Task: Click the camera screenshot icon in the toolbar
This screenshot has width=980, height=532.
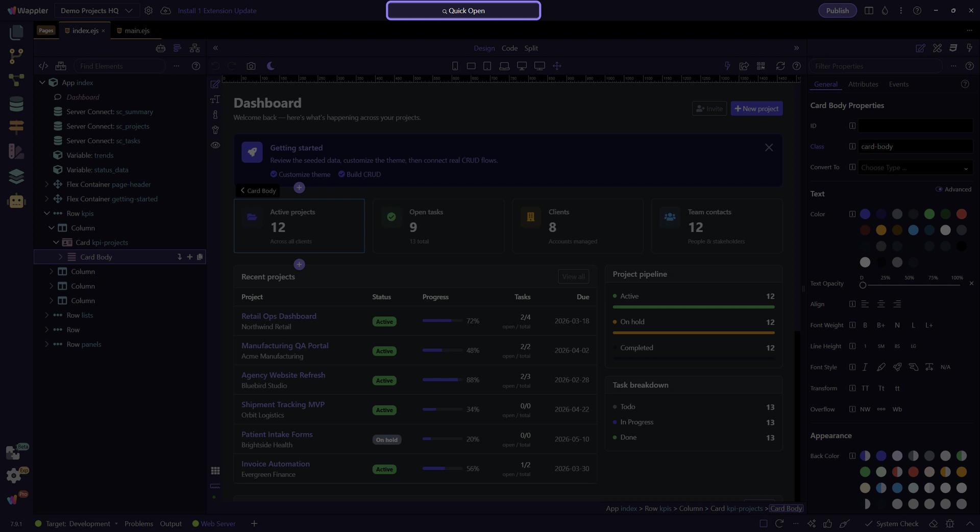Action: point(251,66)
